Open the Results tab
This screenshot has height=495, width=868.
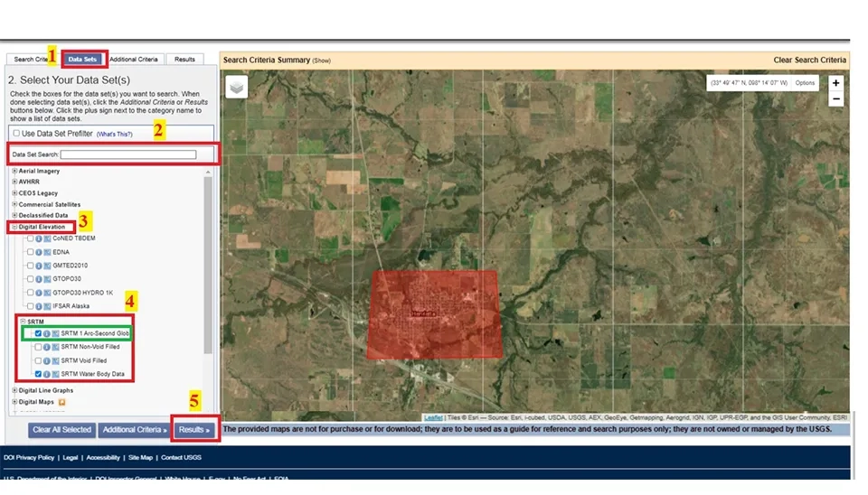point(184,60)
